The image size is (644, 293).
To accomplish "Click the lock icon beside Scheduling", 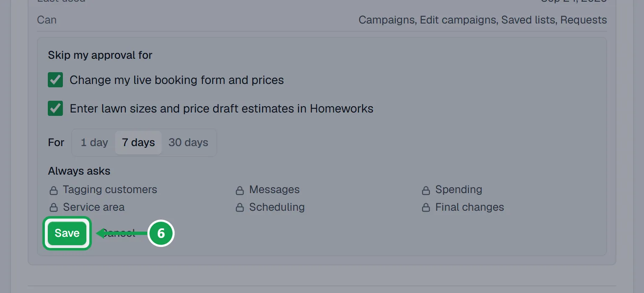I will click(x=240, y=207).
